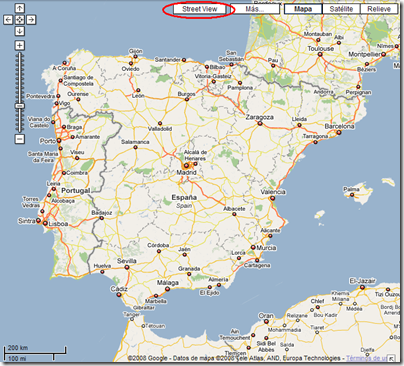Click the Zaragoza city marker
The width and height of the screenshot is (404, 366).
click(260, 124)
